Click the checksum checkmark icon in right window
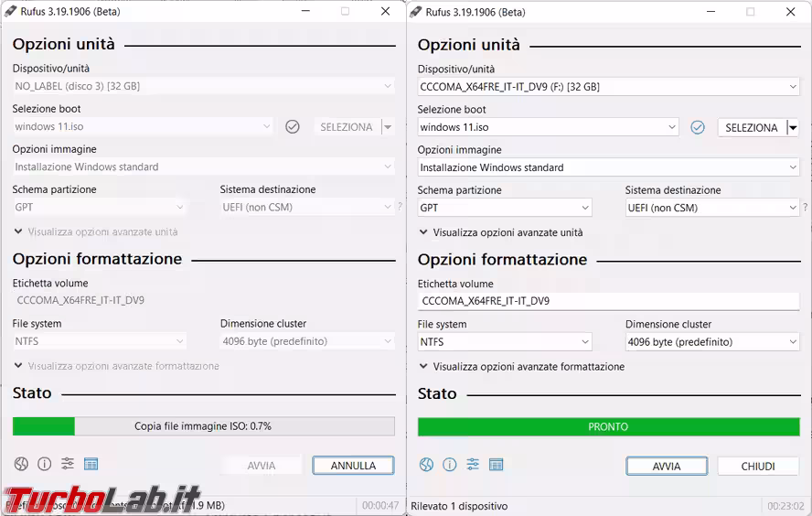Screen dimensions: 812x516 (x=698, y=128)
